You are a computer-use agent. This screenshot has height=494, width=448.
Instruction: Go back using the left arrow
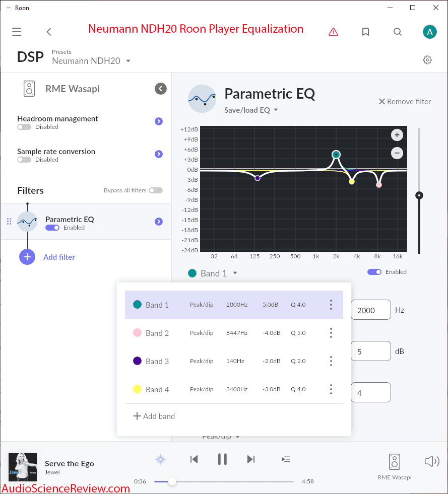pos(49,32)
